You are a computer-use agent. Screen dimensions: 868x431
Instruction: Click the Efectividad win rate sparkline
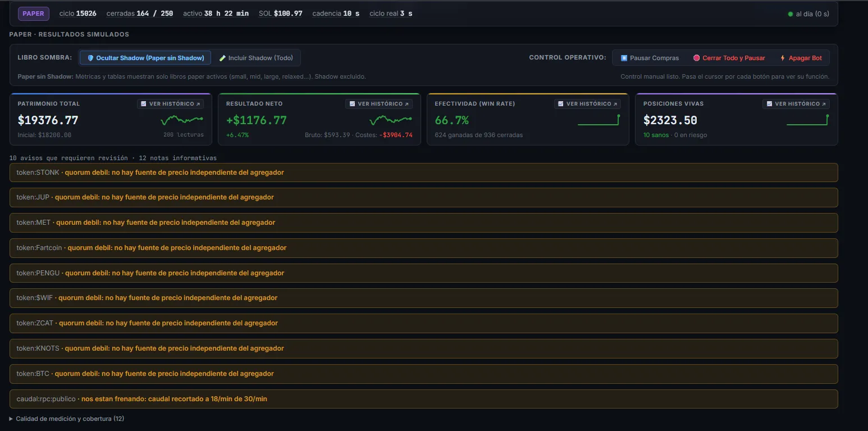click(x=599, y=120)
